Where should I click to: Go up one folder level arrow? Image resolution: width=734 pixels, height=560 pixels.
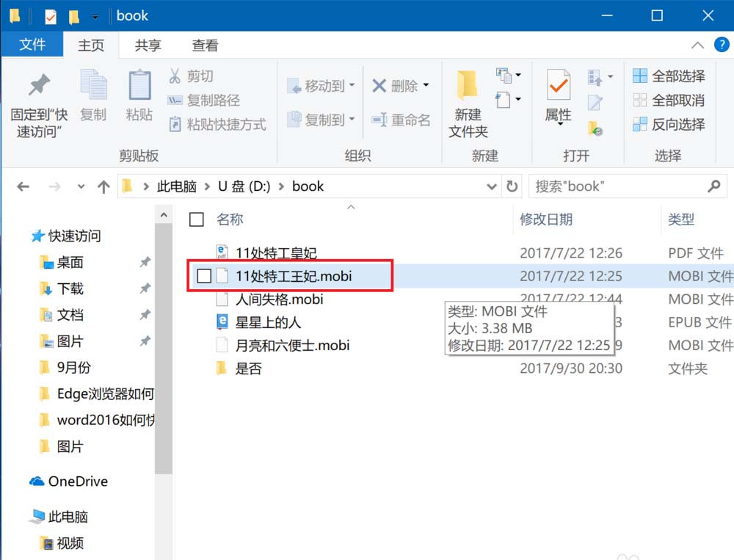(x=103, y=187)
